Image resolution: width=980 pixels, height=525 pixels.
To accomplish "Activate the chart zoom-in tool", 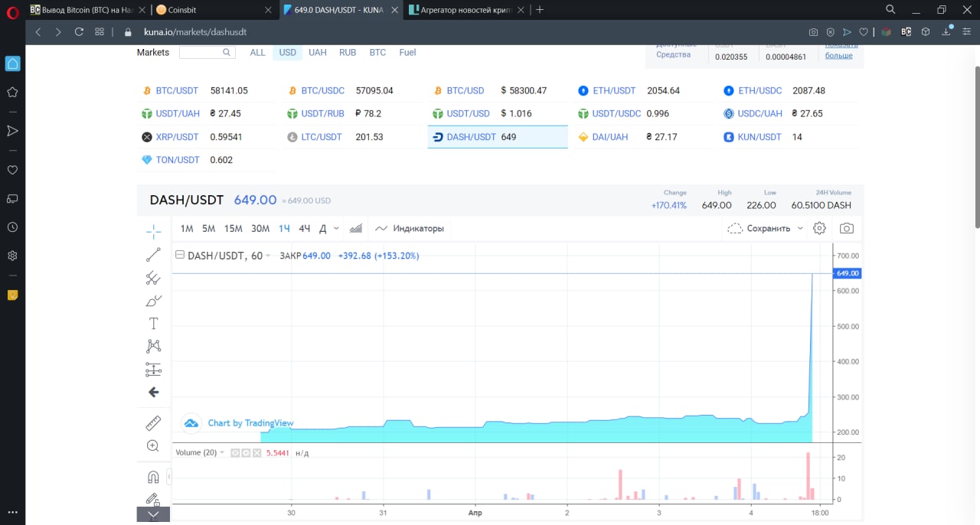I will pyautogui.click(x=153, y=445).
